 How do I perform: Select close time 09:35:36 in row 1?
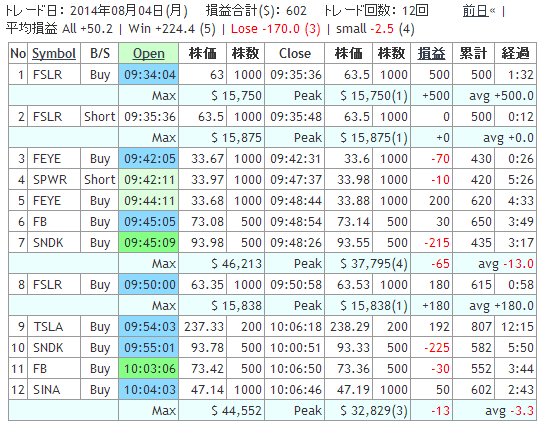pos(296,75)
